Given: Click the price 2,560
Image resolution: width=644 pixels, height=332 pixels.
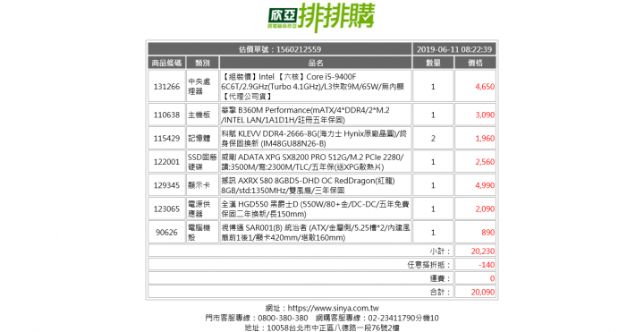Looking at the screenshot, I should coord(485,162).
